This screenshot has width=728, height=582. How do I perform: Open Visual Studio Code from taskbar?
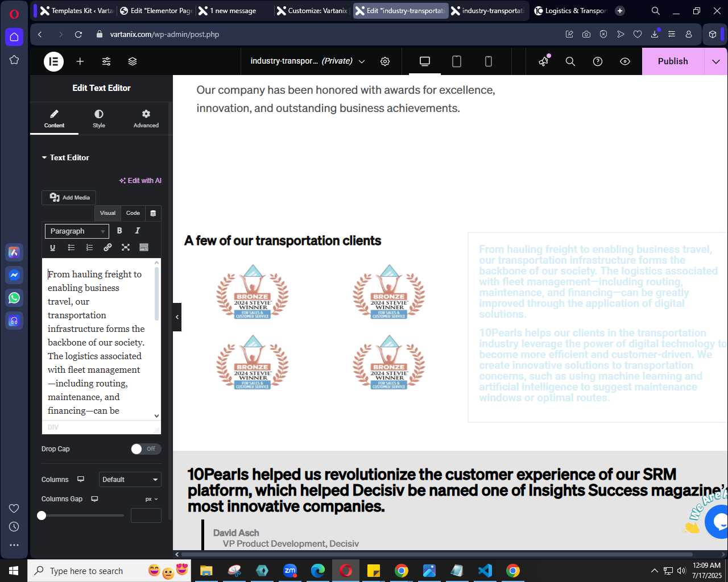click(485, 571)
